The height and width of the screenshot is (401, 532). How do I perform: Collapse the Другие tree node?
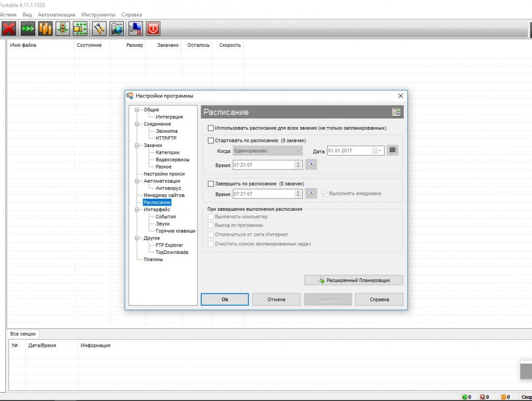137,238
